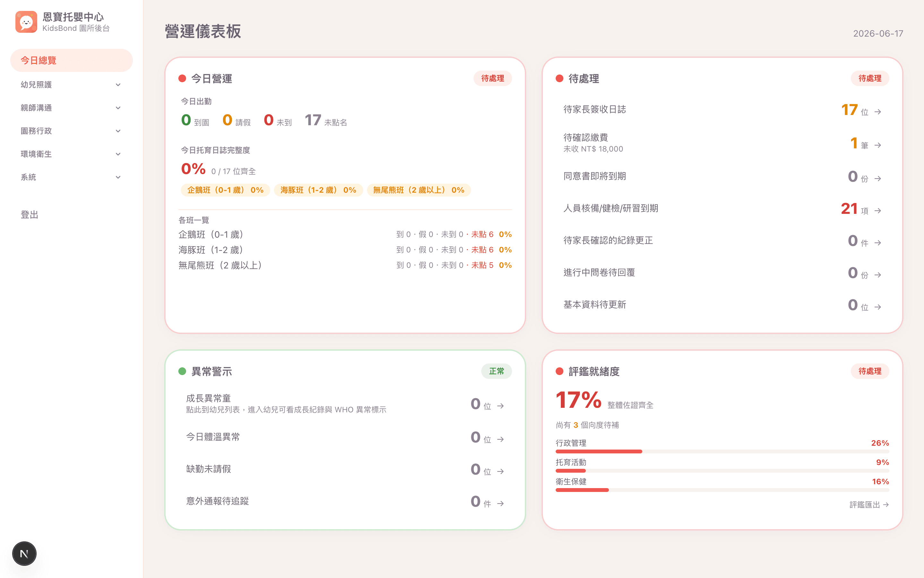Expand the 親師溝通 sidebar chevron

[x=118, y=108]
